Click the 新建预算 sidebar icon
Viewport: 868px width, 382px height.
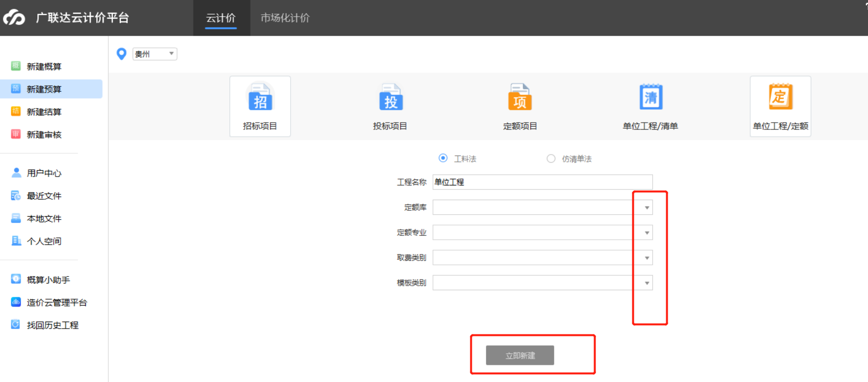click(x=16, y=89)
